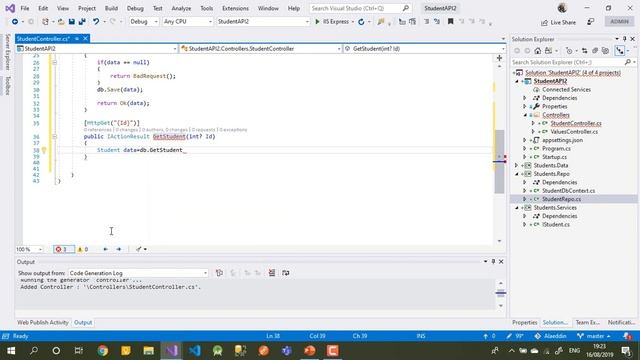This screenshot has width=640, height=360.
Task: Open Show output from dropdown
Action: [138, 273]
